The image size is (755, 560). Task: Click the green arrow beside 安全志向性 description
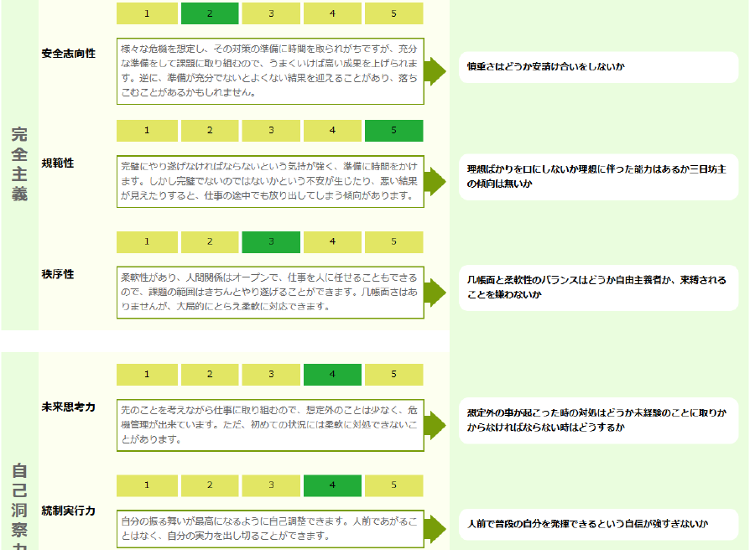click(435, 71)
